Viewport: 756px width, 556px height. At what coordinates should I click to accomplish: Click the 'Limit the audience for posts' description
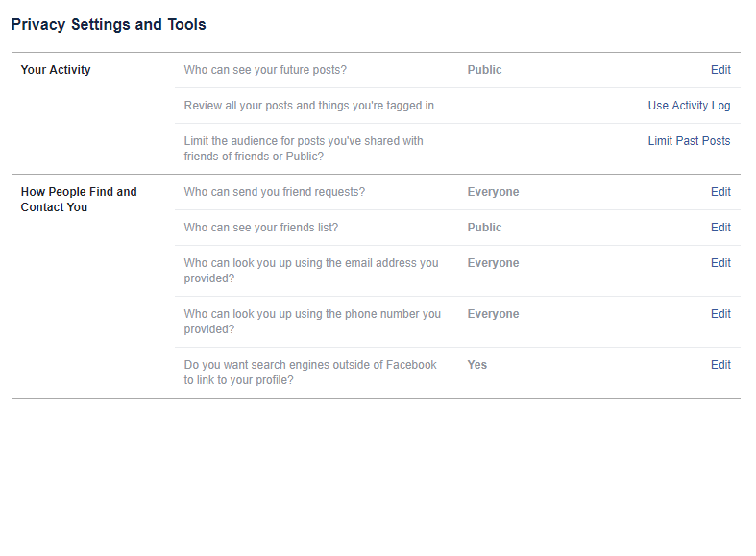pos(304,149)
